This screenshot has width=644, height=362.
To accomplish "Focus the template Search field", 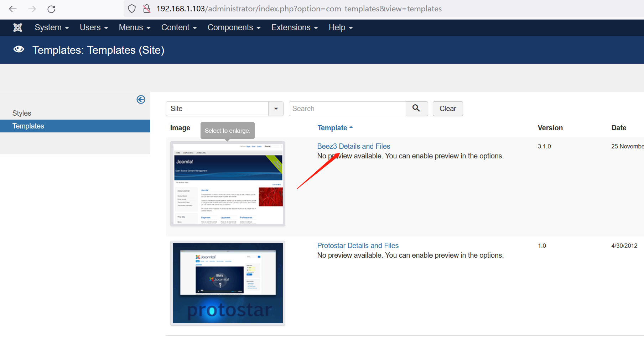I will coord(347,109).
